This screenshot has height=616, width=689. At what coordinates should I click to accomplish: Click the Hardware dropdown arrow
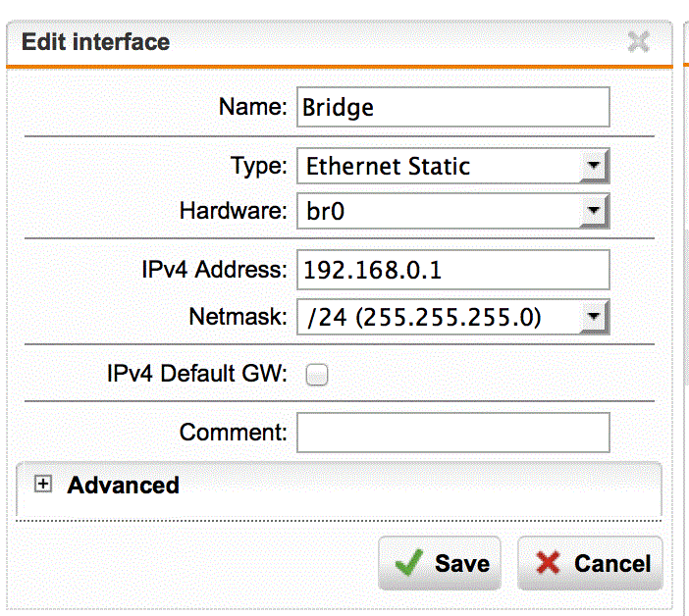click(594, 211)
